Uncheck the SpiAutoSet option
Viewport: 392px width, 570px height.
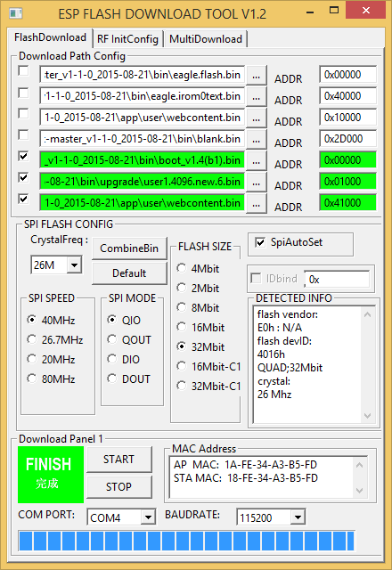(260, 242)
